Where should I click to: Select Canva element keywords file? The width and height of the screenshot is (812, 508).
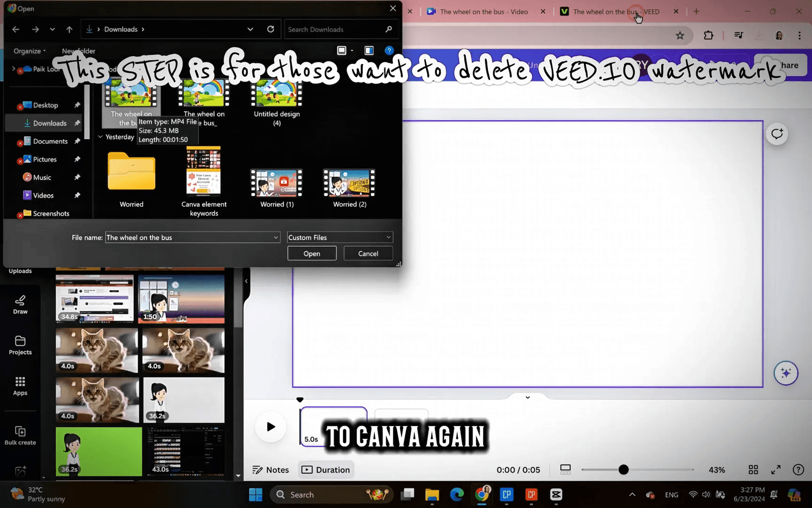[204, 182]
